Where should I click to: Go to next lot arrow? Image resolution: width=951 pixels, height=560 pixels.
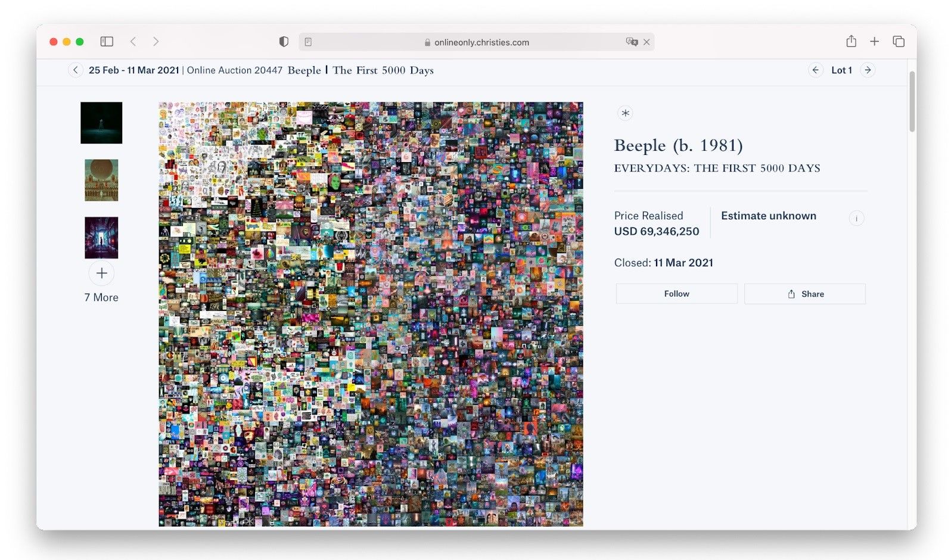868,70
